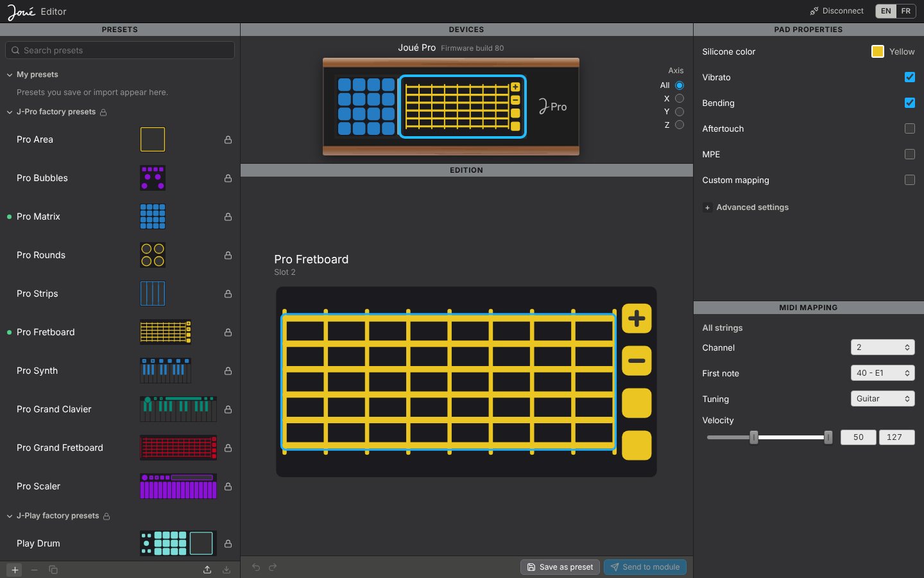Remove preset with the minus icon
Screen dimensions: 924x578
point(35,570)
